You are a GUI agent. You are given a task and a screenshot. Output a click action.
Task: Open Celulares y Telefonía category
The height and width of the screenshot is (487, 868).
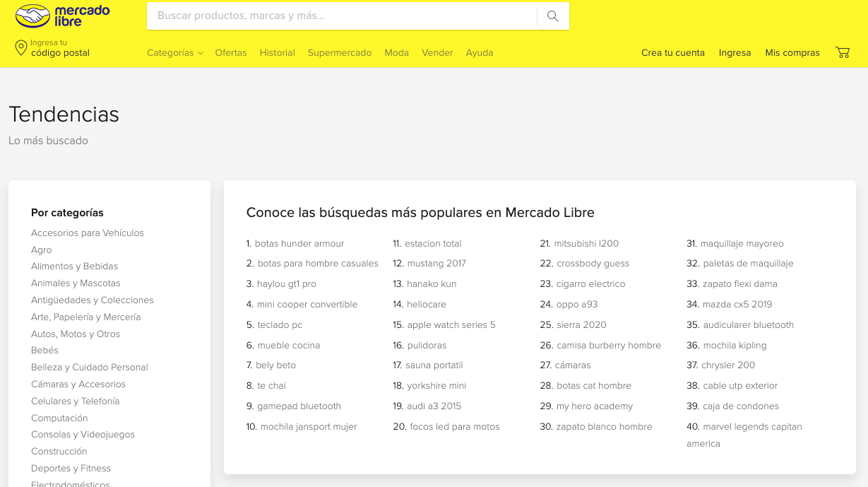pyautogui.click(x=76, y=401)
